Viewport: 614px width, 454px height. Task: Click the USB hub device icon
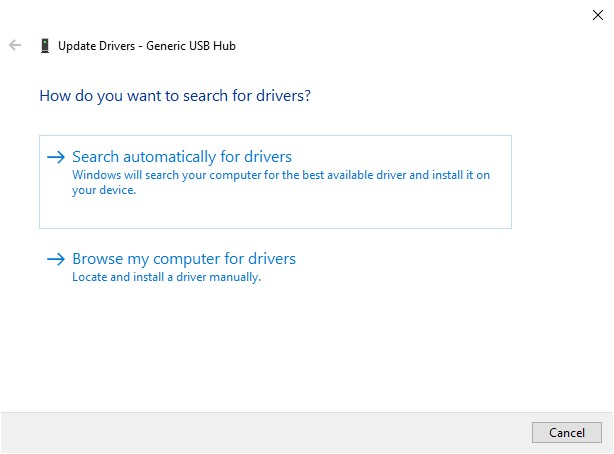coord(44,45)
